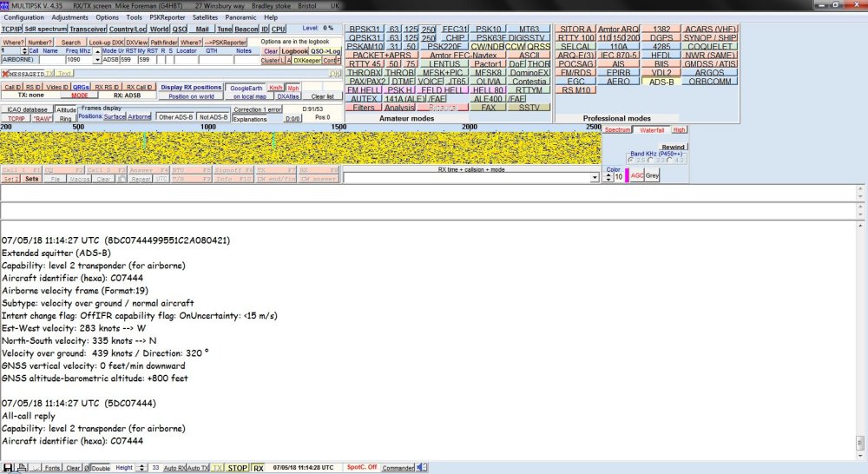Viewport: 868px width, 474px height.
Task: Click the speaker sound icon
Action: [x=421, y=468]
